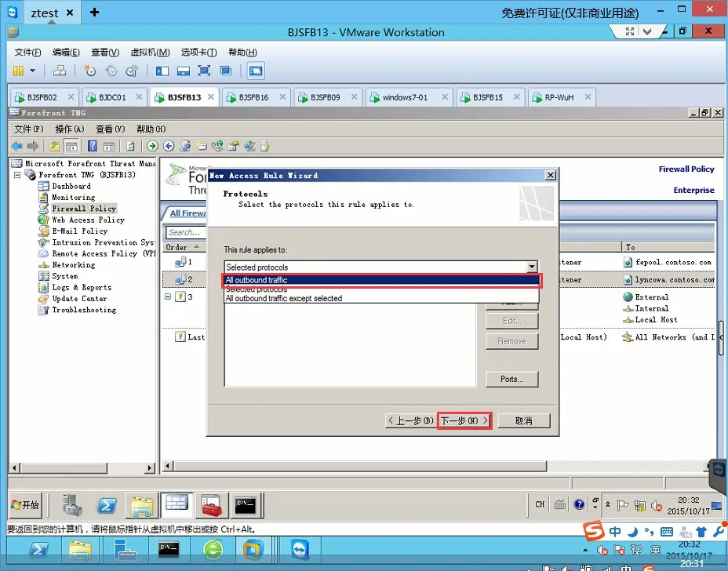
Task: Click the Remove button in wizard
Action: point(512,341)
